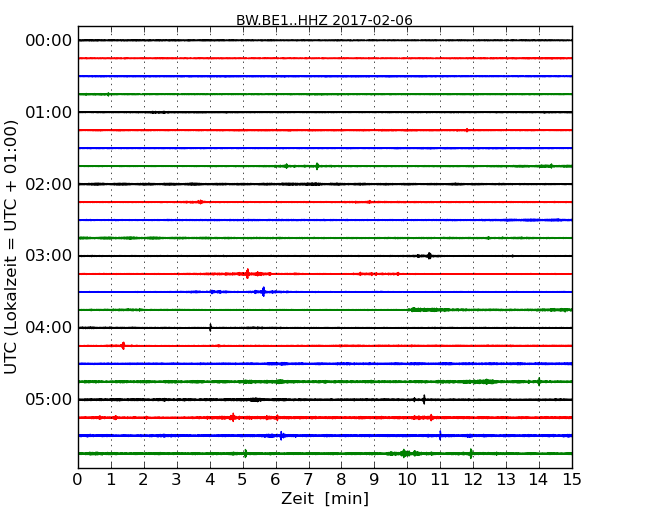The width and height of the screenshot is (650, 520).
Task: Click the blue spike on the second trace below 03:00
Action: tap(263, 292)
